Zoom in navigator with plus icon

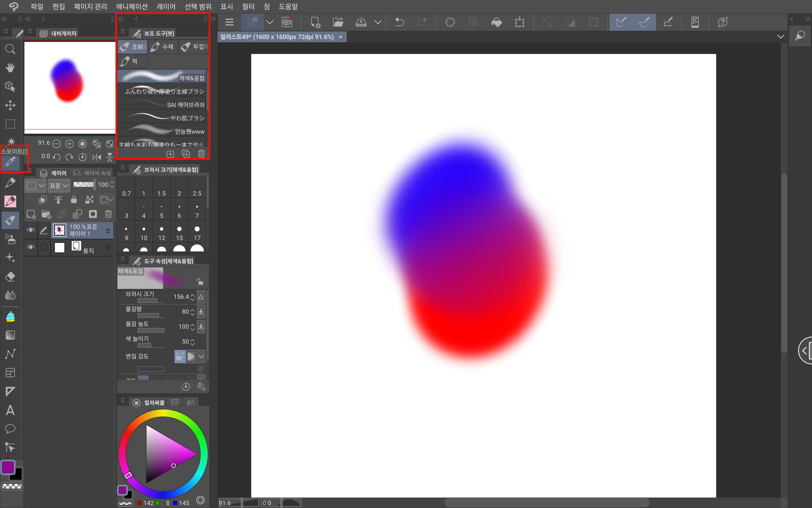click(69, 144)
